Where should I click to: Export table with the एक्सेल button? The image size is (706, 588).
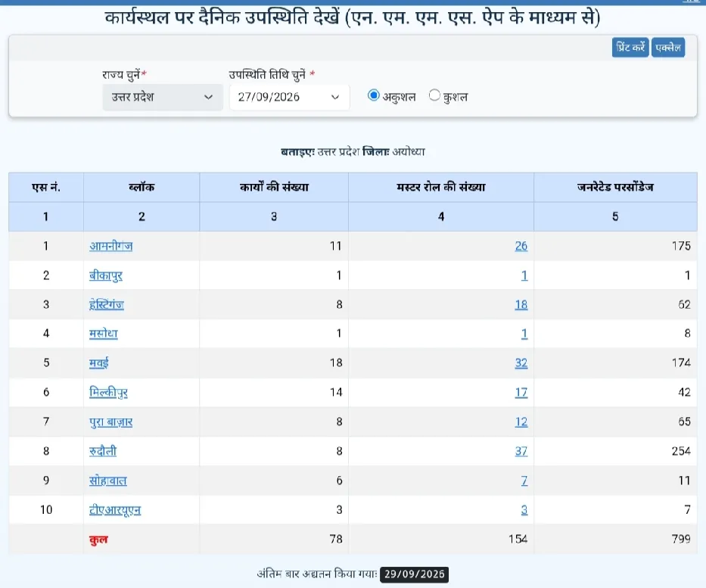pos(668,47)
